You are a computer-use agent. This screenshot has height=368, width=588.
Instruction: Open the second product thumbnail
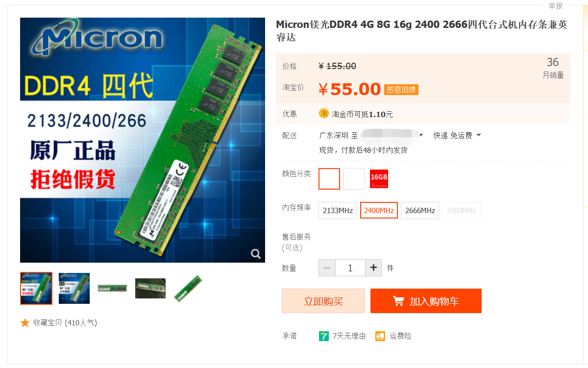74,288
